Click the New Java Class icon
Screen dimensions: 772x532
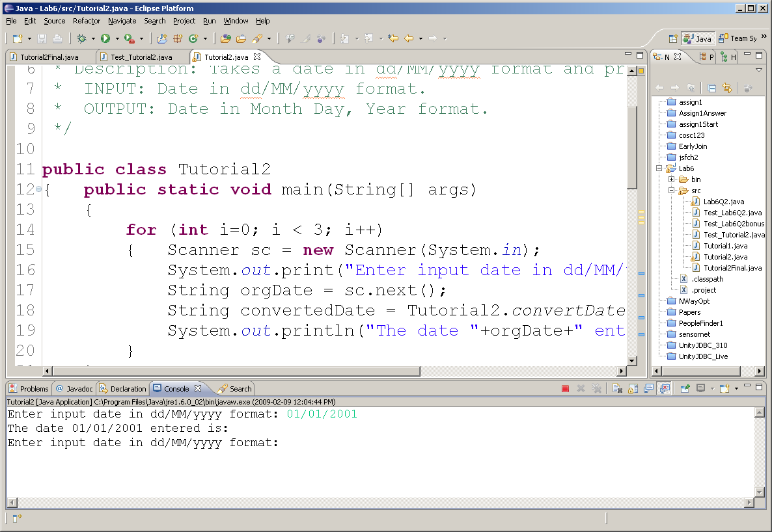193,38
